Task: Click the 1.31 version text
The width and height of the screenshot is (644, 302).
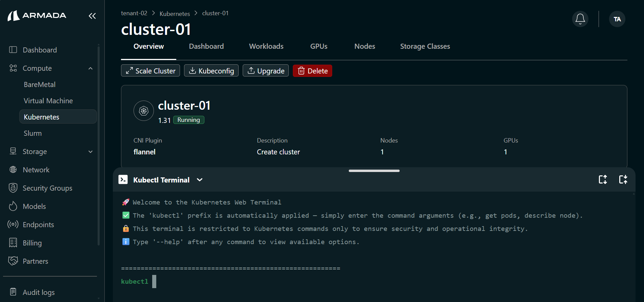Action: point(164,121)
